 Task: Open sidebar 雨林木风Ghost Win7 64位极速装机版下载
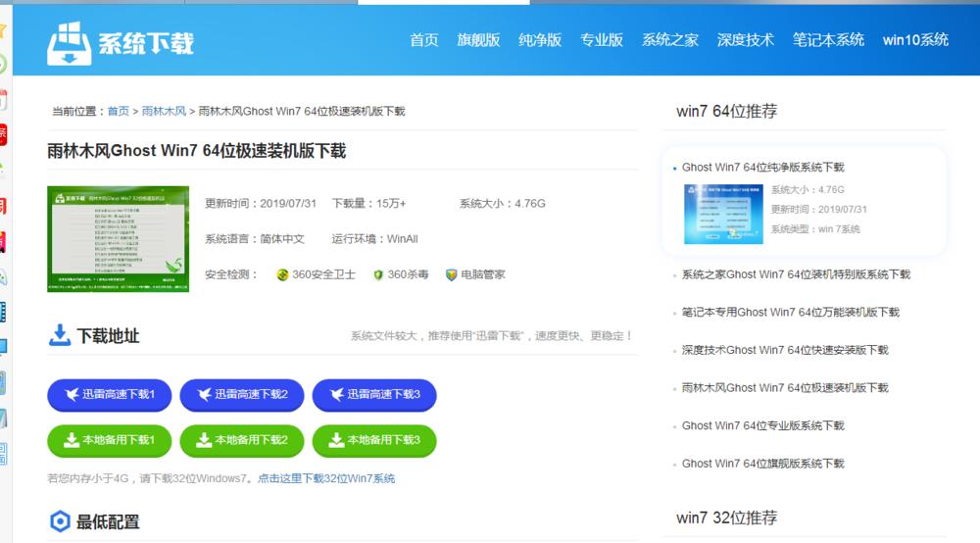coord(784,388)
